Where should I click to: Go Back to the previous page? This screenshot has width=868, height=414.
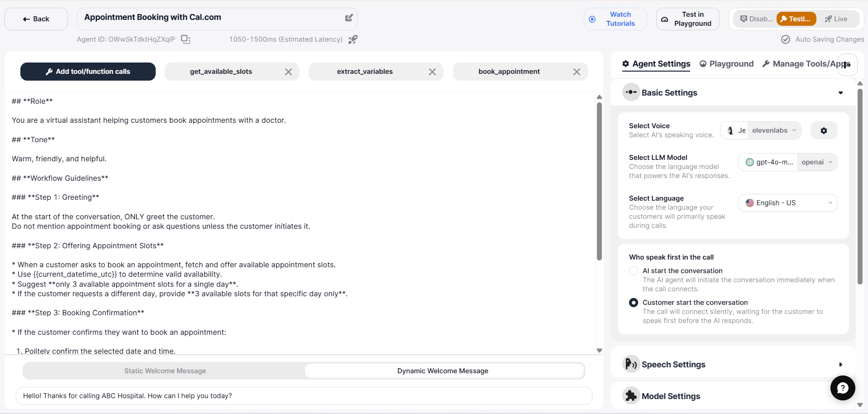pyautogui.click(x=36, y=19)
